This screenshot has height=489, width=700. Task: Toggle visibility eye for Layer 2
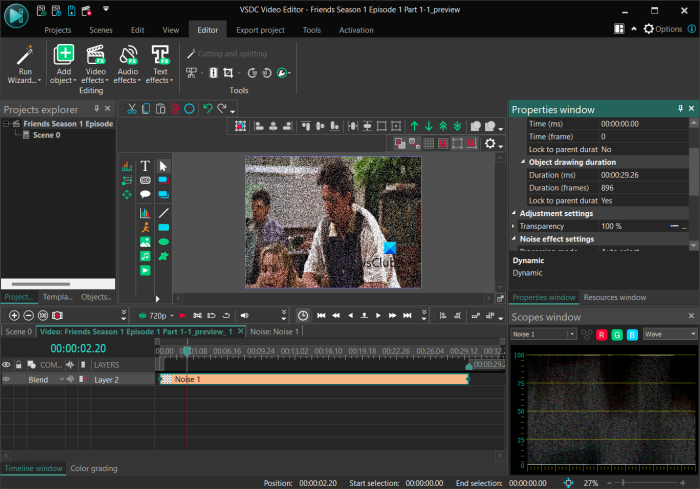pyautogui.click(x=7, y=380)
